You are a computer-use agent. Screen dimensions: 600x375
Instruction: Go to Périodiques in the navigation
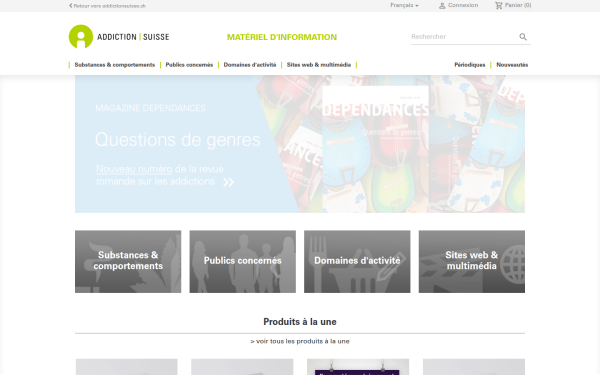[x=470, y=65]
